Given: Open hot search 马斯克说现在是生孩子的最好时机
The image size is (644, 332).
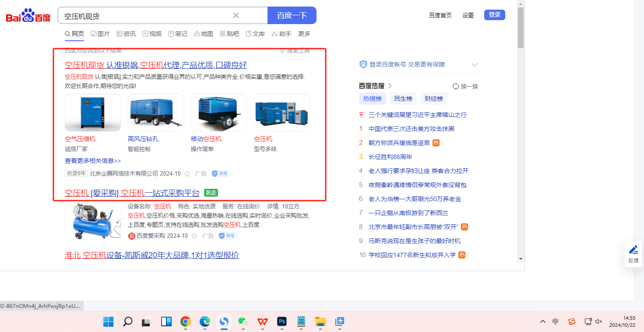Looking at the screenshot, I should 415,241.
